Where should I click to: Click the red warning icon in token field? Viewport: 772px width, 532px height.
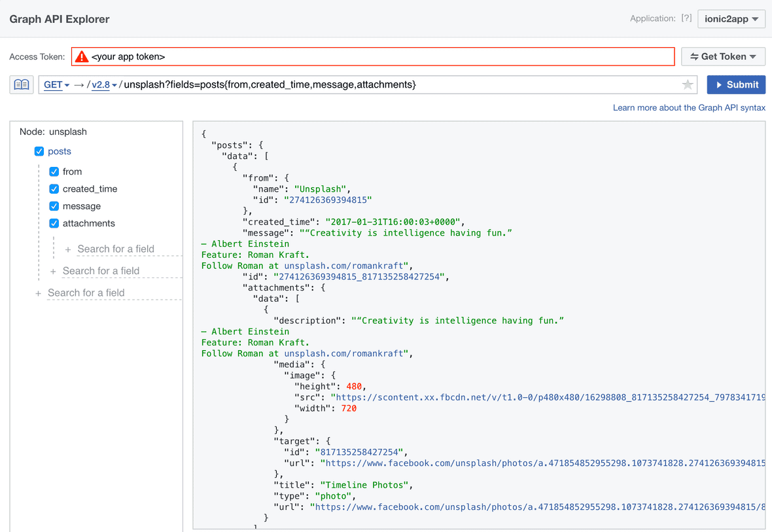(x=81, y=57)
